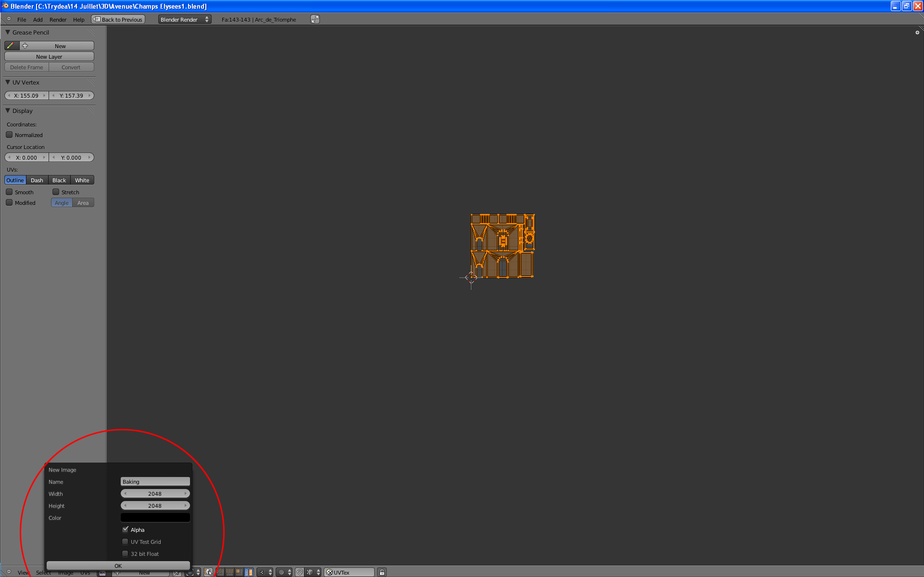Open the Help menu
The height and width of the screenshot is (577, 924).
[x=79, y=20]
